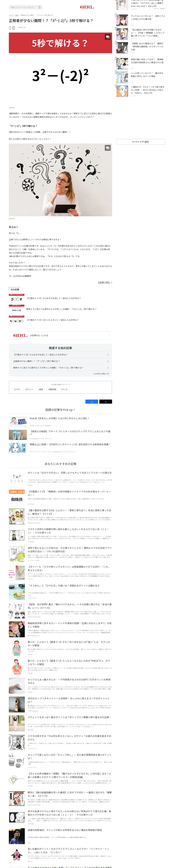Go to トップ breadcrumb
The width and height of the screenshot is (174, 868).
[x=11, y=15]
